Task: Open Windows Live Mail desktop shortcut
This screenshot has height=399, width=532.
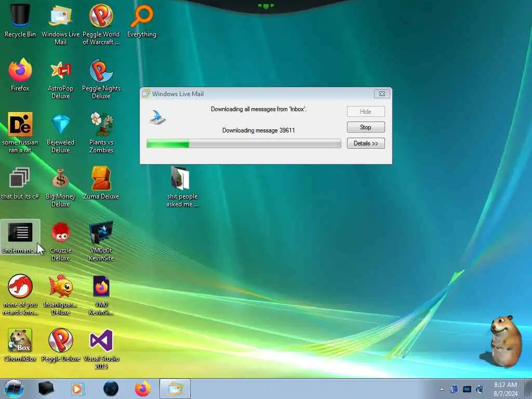Action: pos(60,24)
